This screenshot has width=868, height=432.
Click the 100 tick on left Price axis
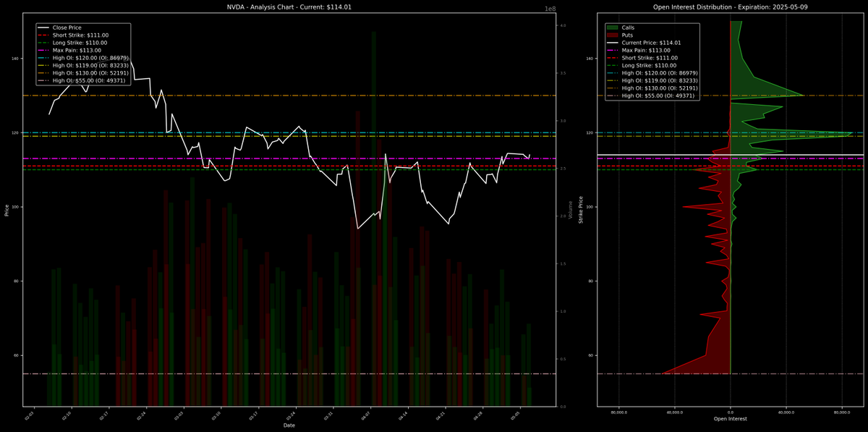tap(16, 207)
